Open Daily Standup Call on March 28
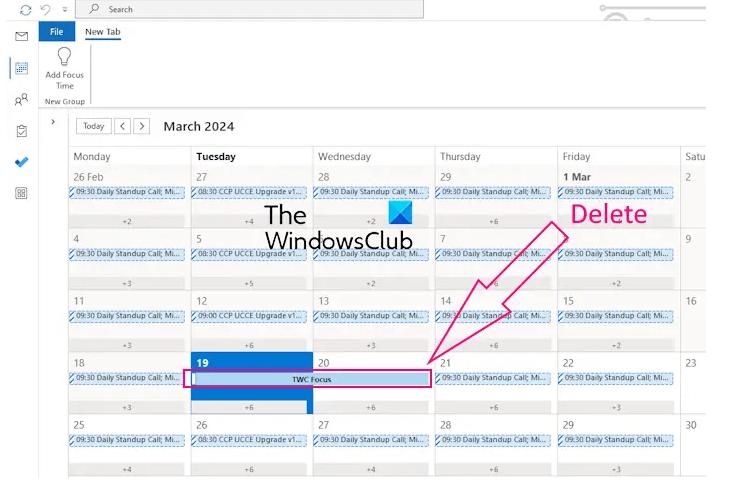This screenshot has height=486, width=732. [x=493, y=440]
